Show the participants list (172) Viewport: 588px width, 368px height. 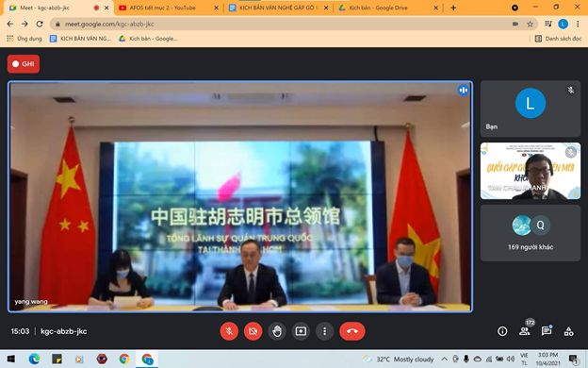click(525, 330)
